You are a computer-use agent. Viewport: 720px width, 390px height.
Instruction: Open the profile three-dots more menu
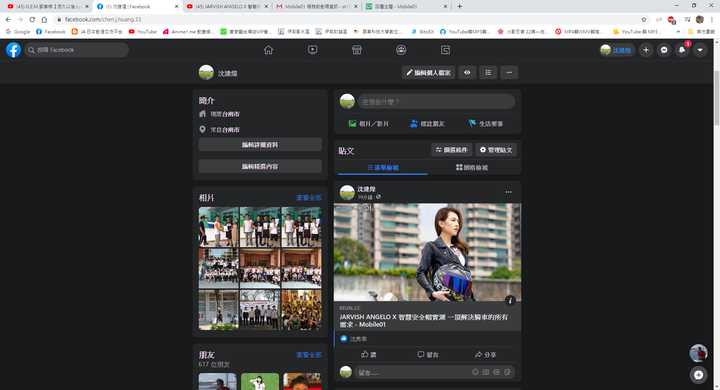pos(509,73)
